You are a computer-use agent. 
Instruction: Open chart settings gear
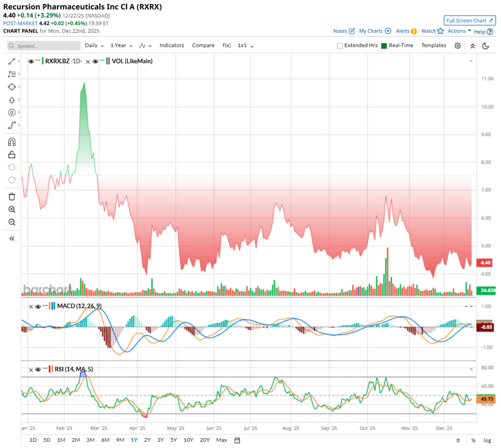click(x=458, y=46)
